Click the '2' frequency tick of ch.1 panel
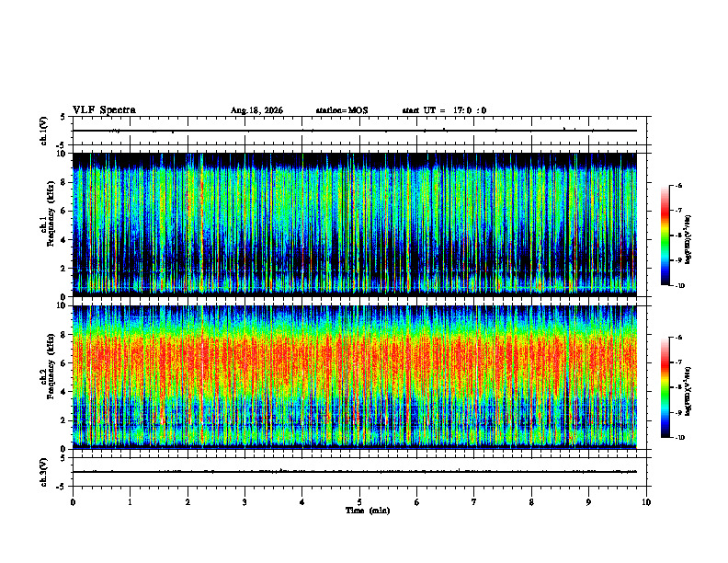Viewport: 728px width, 563px height. pos(63,269)
